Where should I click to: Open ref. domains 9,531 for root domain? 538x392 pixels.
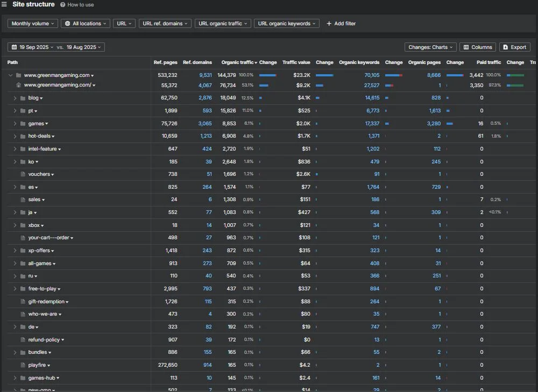pos(206,75)
